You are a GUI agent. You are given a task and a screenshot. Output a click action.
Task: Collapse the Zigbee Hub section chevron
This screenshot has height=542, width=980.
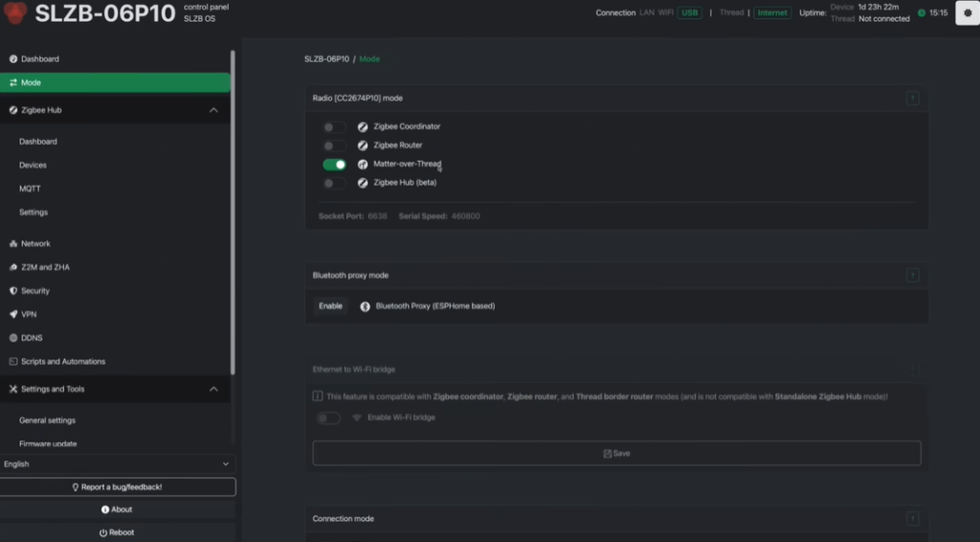[x=213, y=110]
